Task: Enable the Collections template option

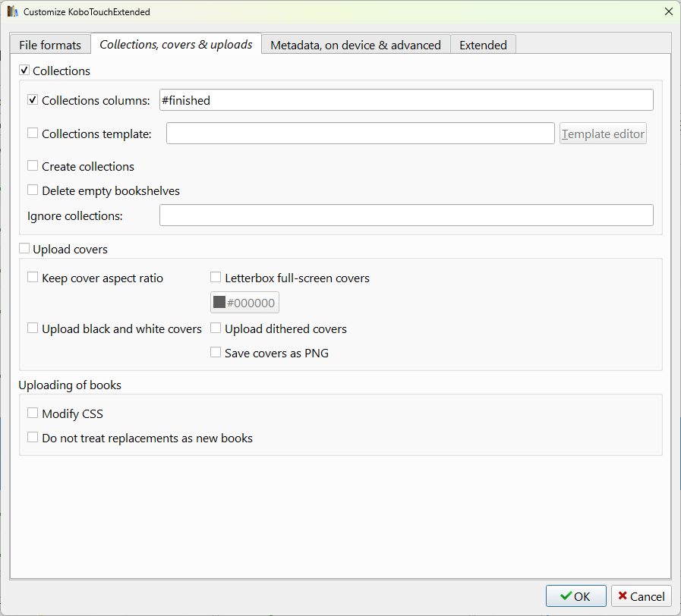Action: [33, 134]
